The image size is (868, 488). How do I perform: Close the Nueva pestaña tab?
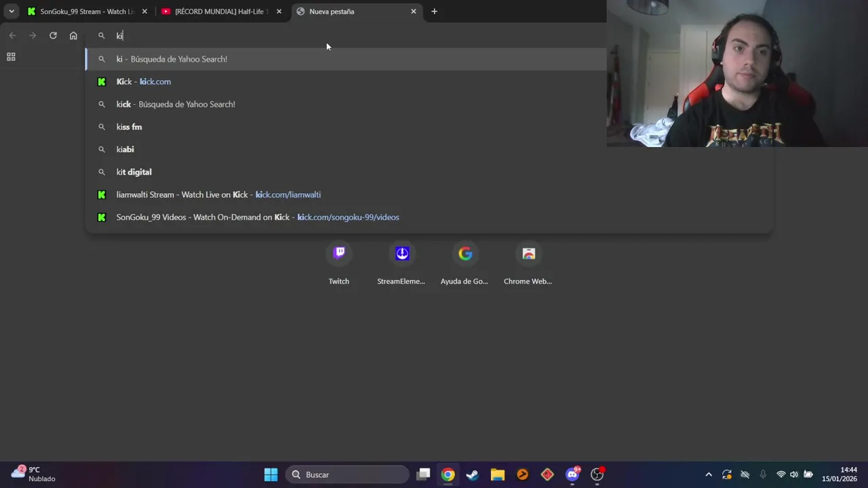[414, 12]
